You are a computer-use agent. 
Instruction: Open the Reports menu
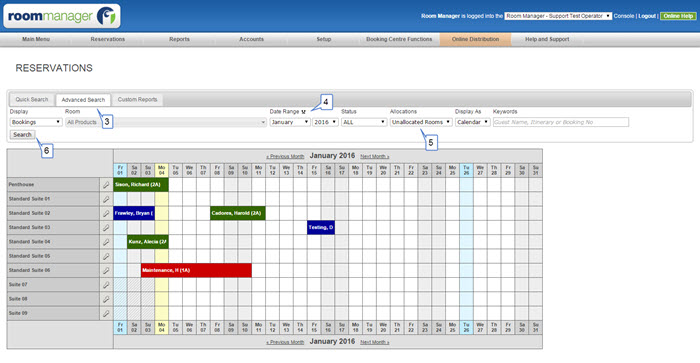pyautogui.click(x=179, y=39)
